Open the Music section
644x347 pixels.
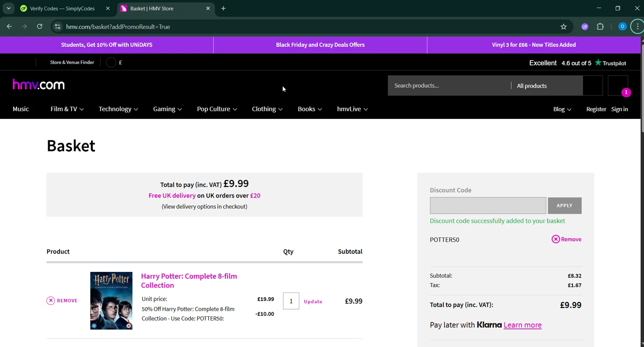click(x=21, y=109)
